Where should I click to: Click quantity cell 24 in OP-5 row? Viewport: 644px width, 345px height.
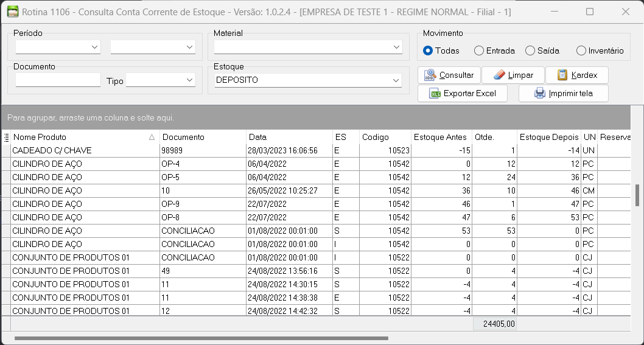(494, 178)
